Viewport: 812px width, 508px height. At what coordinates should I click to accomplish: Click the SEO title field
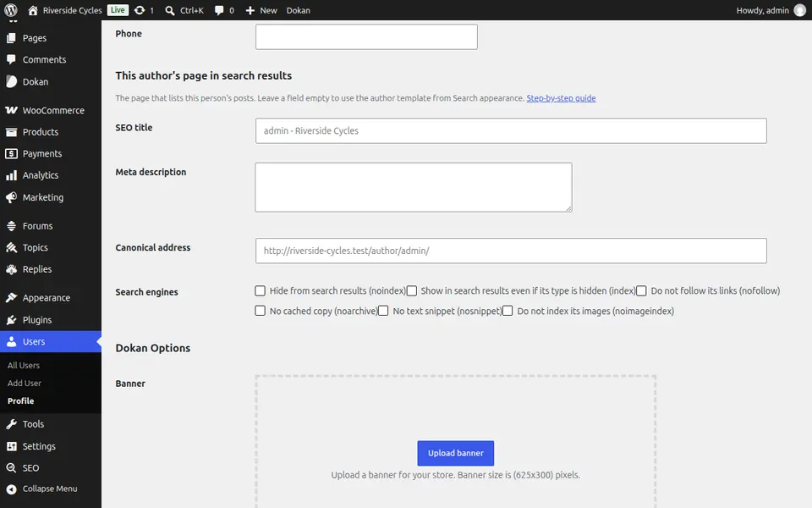tap(511, 130)
